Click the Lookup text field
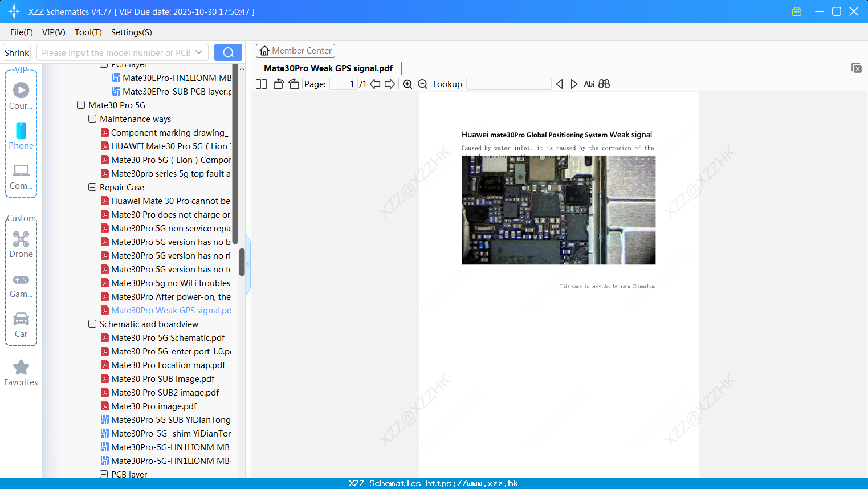Image resolution: width=868 pixels, height=489 pixels. [509, 84]
